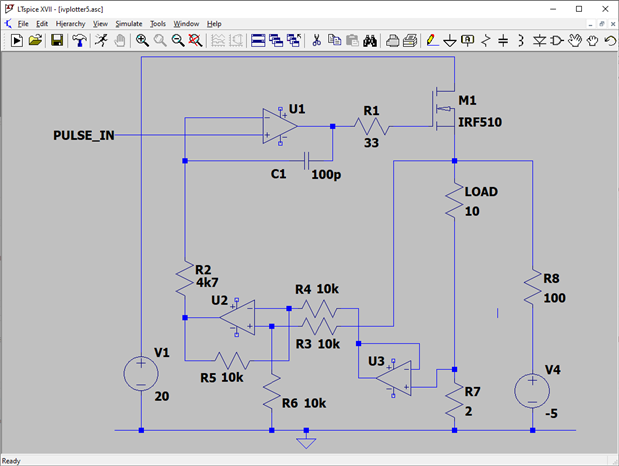Select the diode component tool

(x=539, y=41)
